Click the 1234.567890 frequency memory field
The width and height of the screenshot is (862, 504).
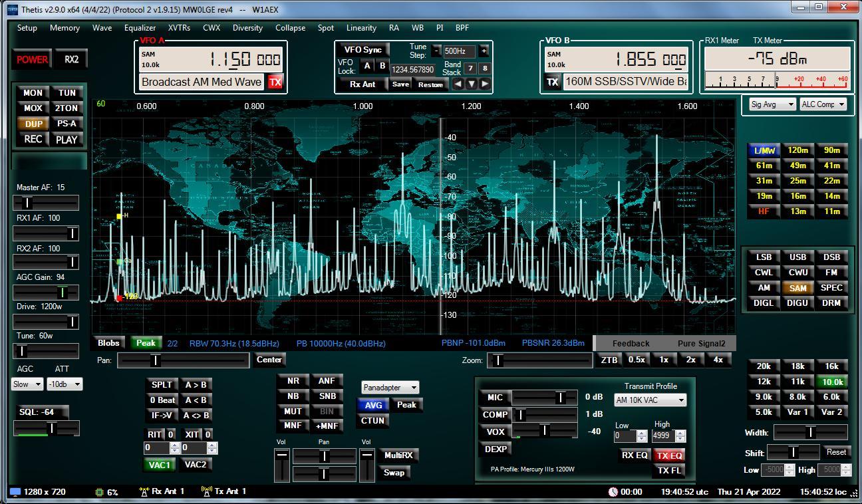pos(412,69)
